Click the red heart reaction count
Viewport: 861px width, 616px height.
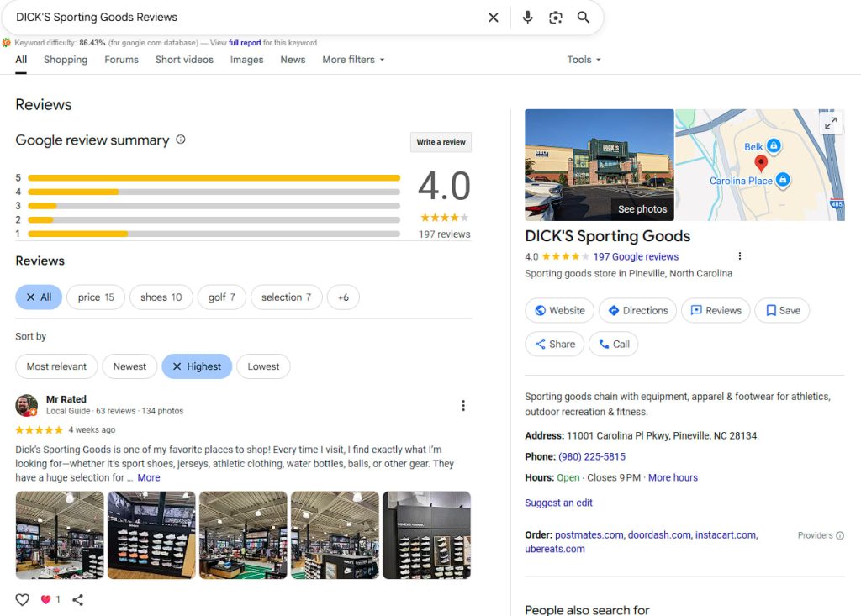(x=50, y=599)
